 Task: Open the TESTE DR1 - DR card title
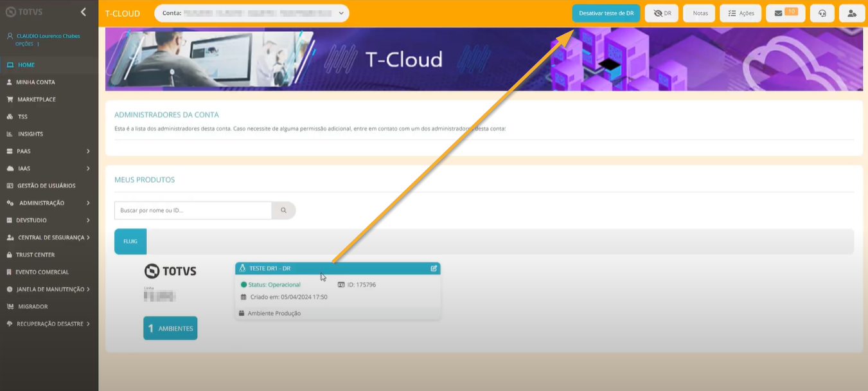pyautogui.click(x=270, y=268)
